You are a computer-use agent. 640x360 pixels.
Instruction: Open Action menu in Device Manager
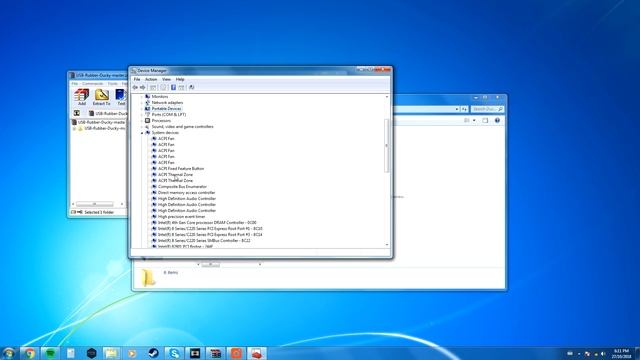click(x=151, y=79)
